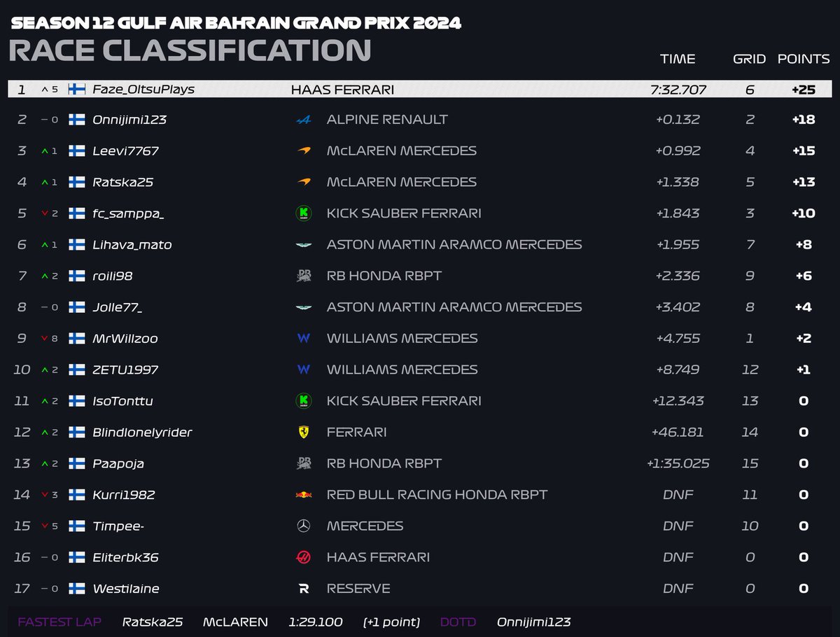Click Ratska25 in the fastest lap footer

coord(153,622)
